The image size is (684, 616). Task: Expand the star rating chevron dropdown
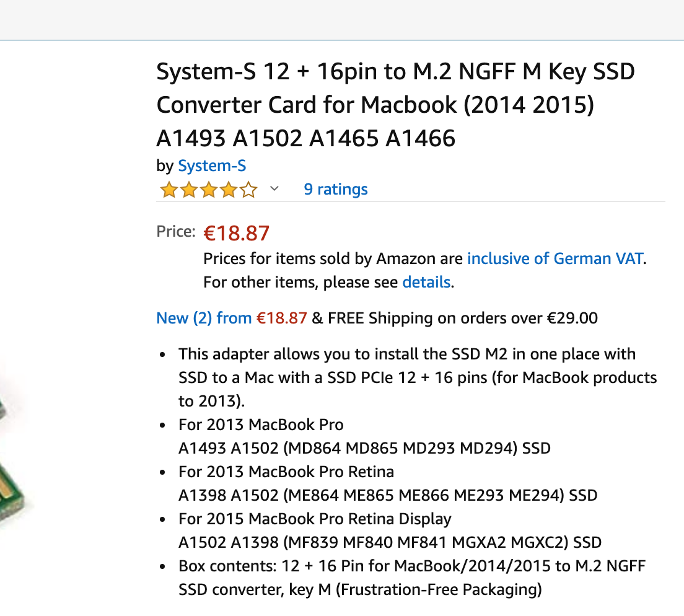pyautogui.click(x=274, y=189)
